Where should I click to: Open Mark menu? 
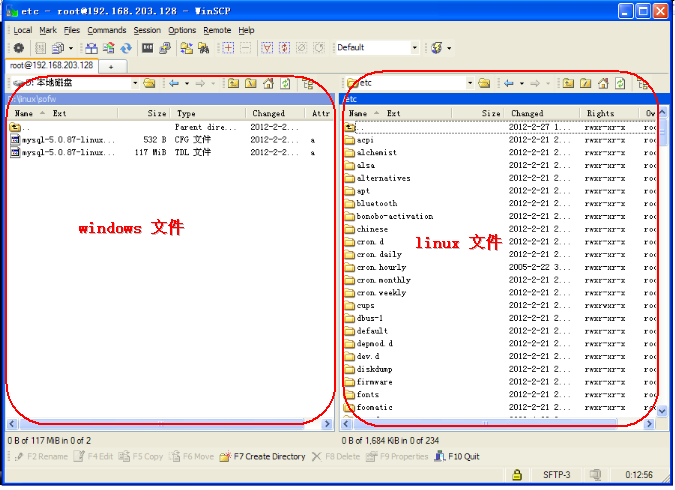48,30
